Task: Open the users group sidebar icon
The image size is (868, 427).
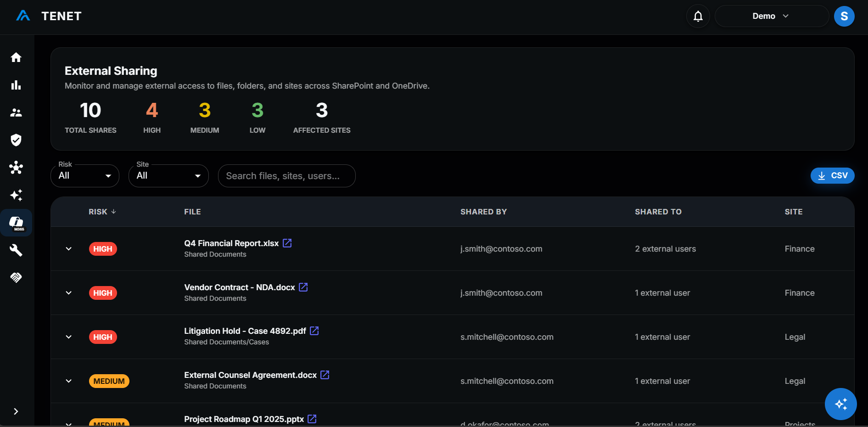Action: (x=16, y=112)
